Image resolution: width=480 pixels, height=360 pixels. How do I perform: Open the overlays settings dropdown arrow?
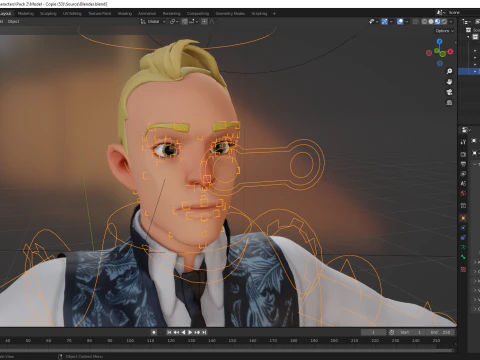(x=406, y=21)
